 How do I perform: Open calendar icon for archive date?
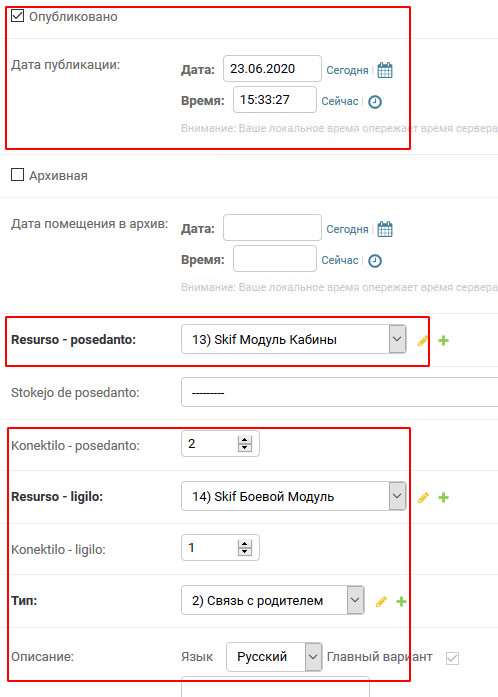385,229
